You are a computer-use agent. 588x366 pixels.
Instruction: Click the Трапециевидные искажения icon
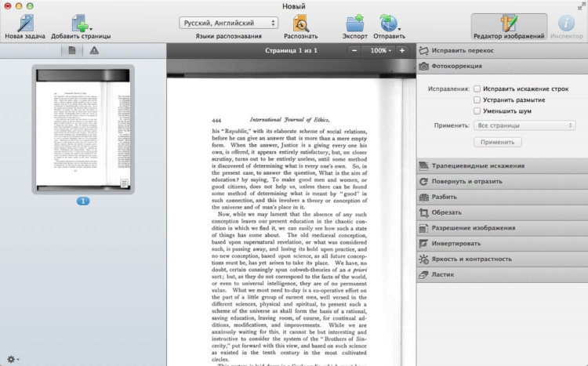click(423, 165)
